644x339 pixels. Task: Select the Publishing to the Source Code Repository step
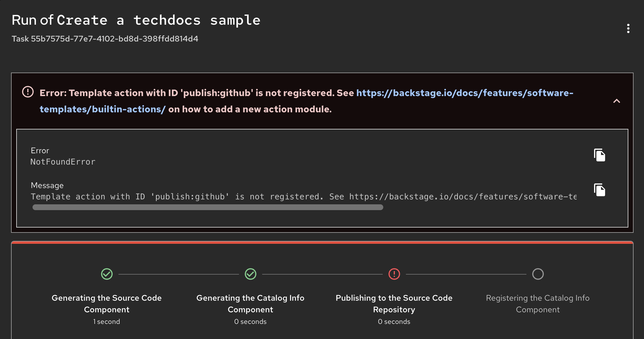tap(394, 304)
